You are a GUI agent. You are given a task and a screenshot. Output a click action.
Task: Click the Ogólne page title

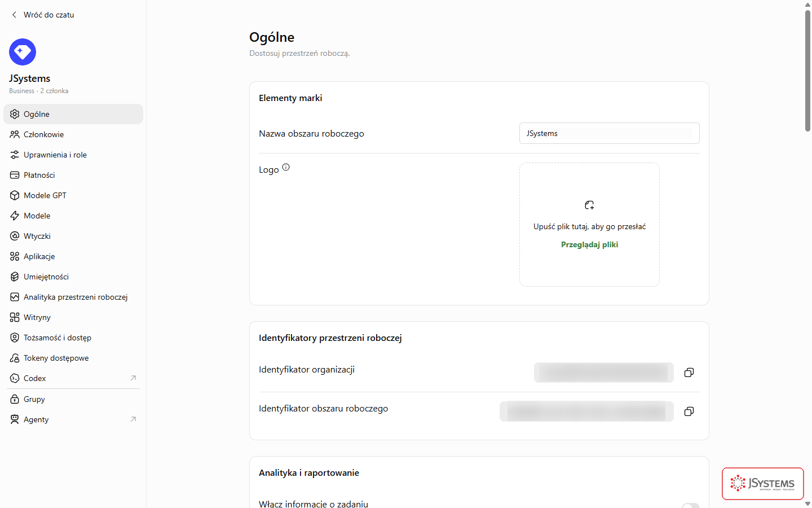tap(272, 37)
